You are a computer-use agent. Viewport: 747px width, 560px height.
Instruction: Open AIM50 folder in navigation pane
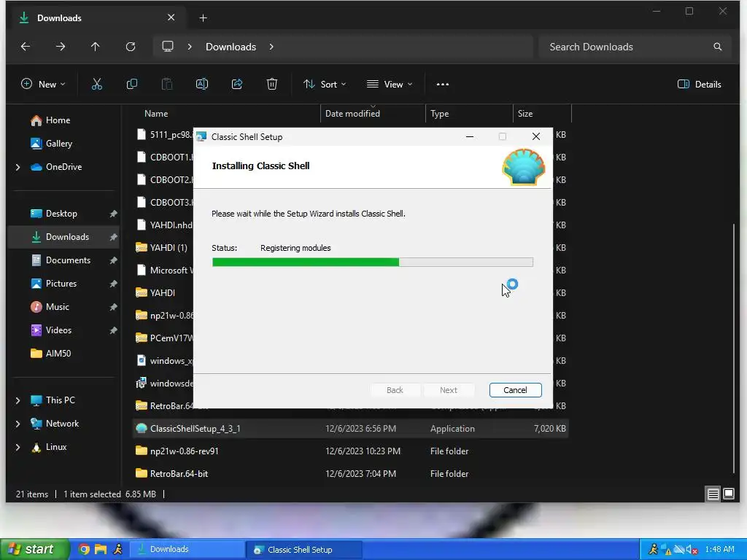[x=58, y=354]
